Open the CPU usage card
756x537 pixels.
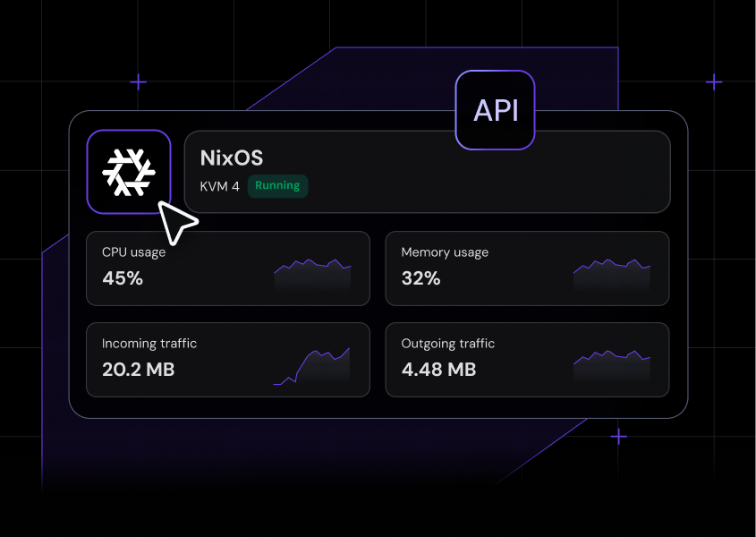[x=228, y=268]
